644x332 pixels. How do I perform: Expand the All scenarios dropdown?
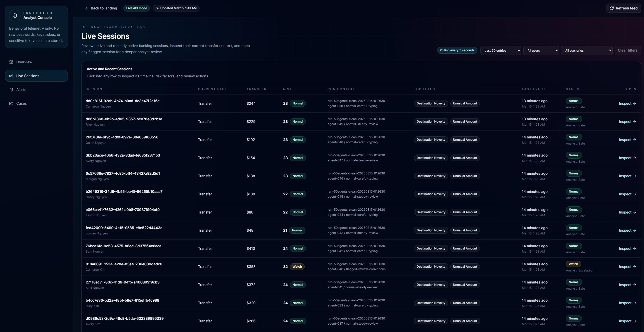[587, 50]
